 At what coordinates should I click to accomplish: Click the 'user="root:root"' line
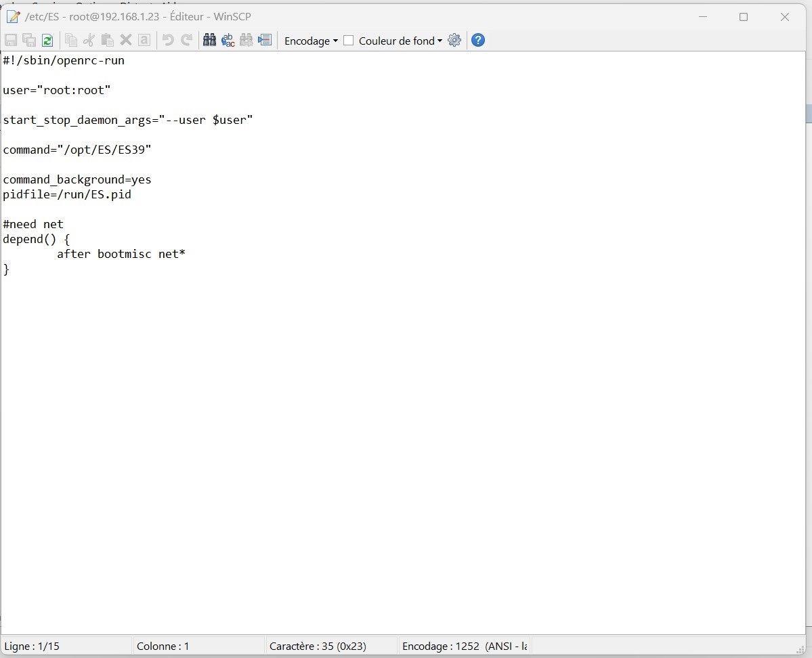coord(57,90)
